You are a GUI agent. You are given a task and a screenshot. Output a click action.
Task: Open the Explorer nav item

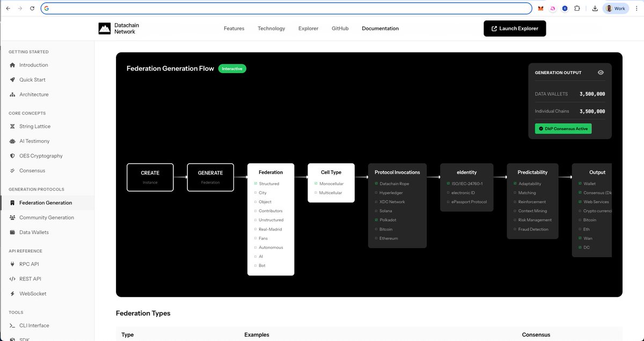pos(309,28)
